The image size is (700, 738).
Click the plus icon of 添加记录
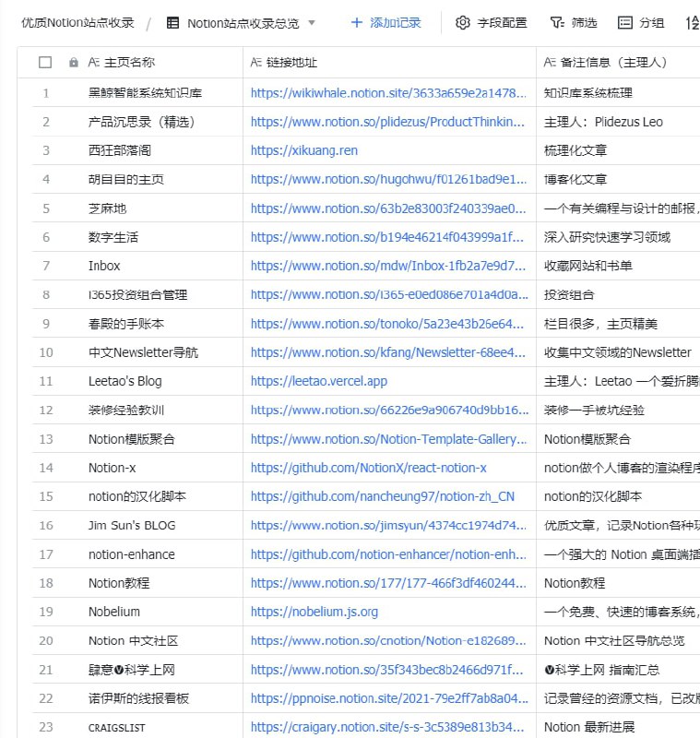[x=357, y=22]
